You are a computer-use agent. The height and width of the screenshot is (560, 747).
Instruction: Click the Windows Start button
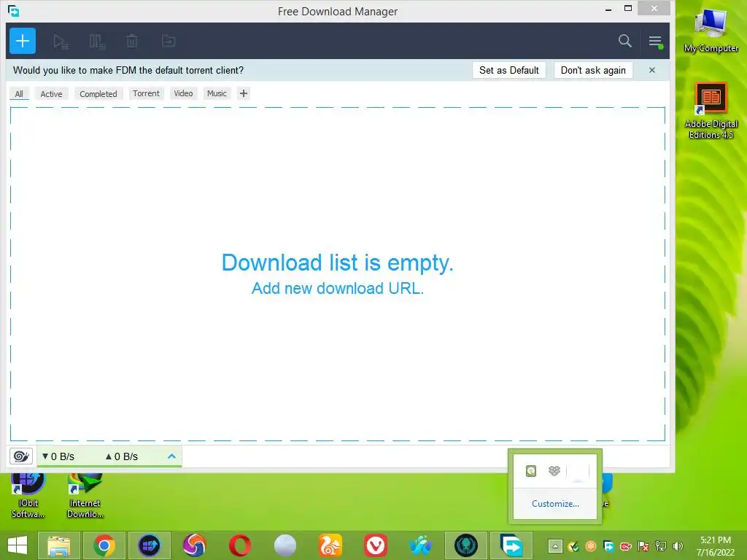tap(18, 545)
